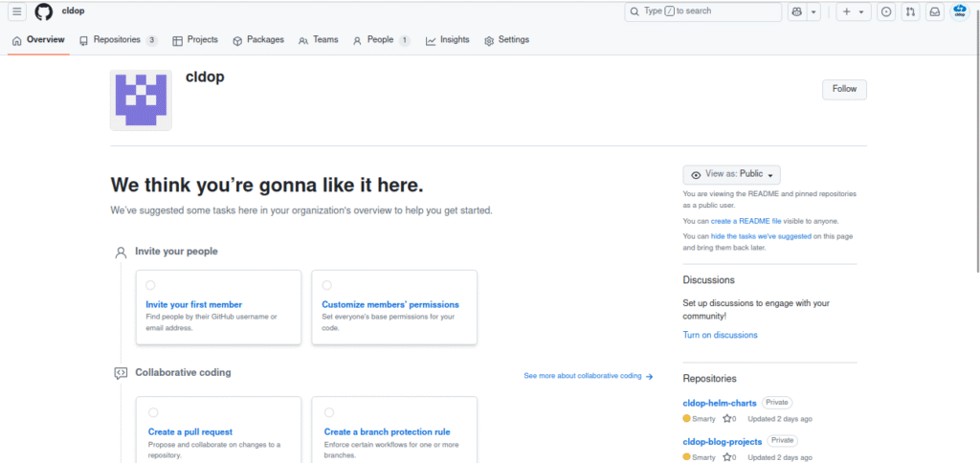Mark the Customize members' permissions task circle
980x463 pixels.
[x=327, y=285]
